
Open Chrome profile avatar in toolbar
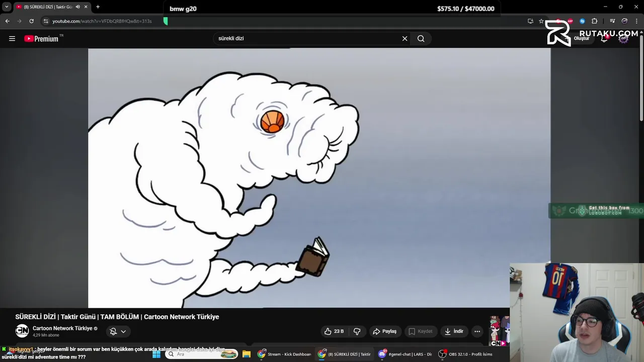(624, 21)
